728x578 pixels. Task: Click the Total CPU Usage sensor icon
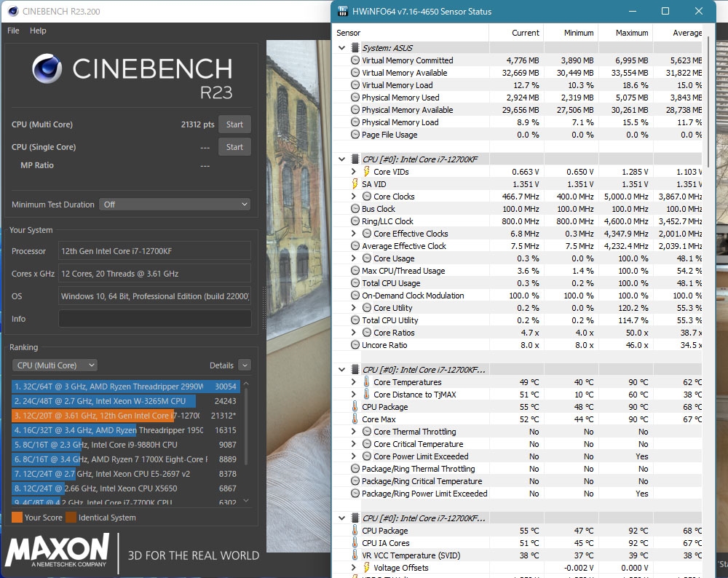coord(355,283)
